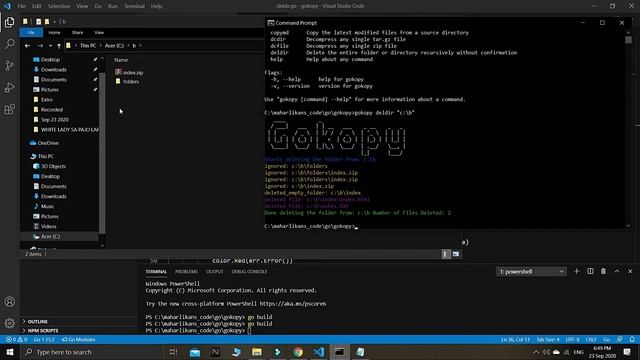Switch File Explorer to large icons view
This screenshot has height=360, width=640.
456,254
